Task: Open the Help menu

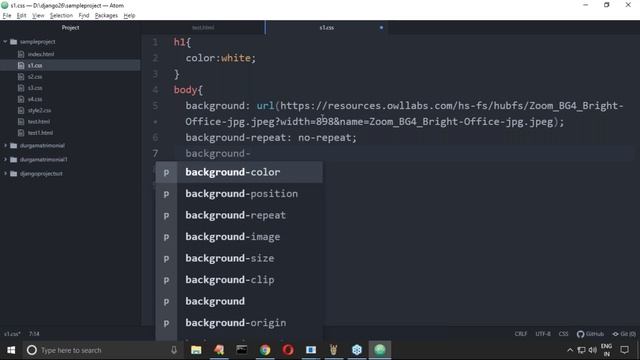Action: pyautogui.click(x=129, y=16)
